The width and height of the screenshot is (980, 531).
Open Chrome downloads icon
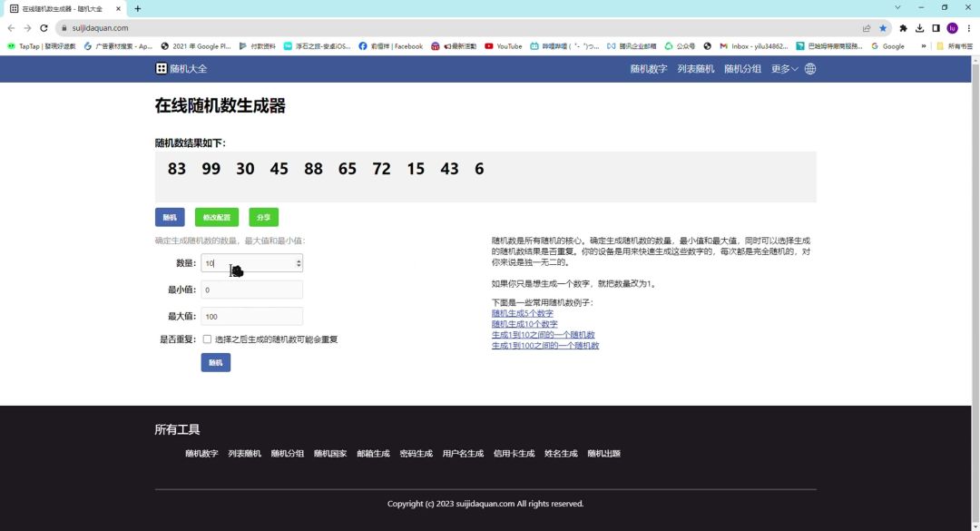point(919,28)
